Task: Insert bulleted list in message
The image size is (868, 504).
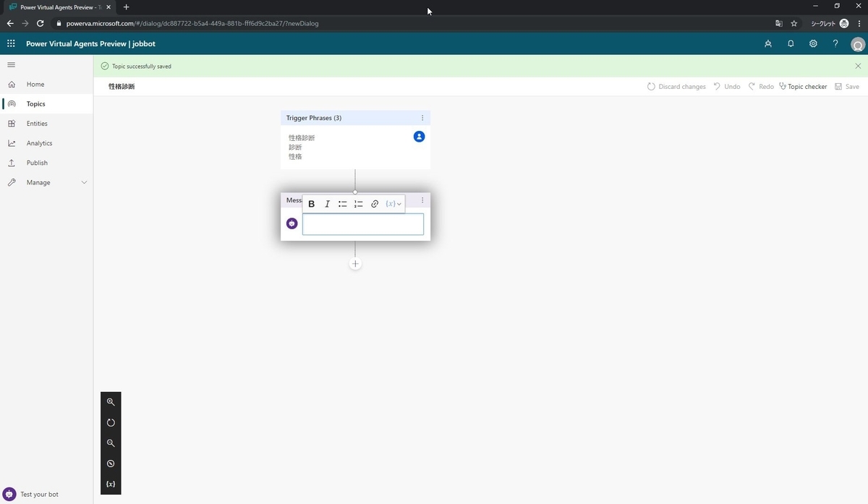Action: (343, 204)
